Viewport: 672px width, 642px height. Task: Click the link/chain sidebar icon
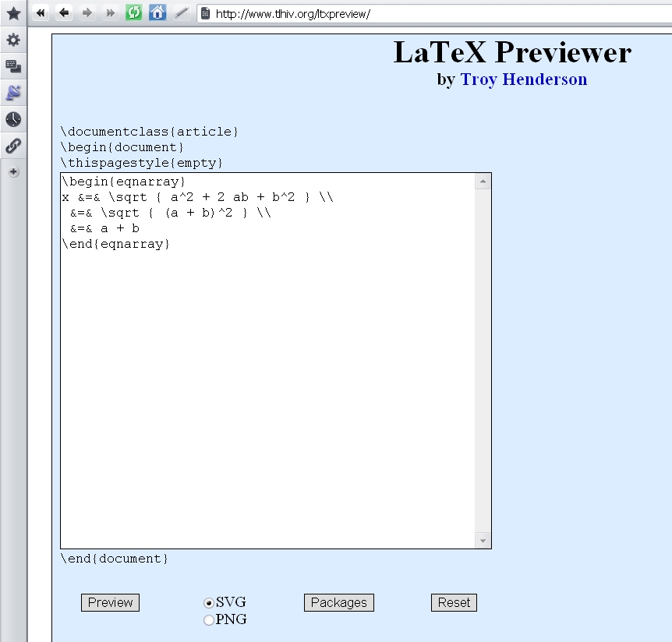pos(13,145)
